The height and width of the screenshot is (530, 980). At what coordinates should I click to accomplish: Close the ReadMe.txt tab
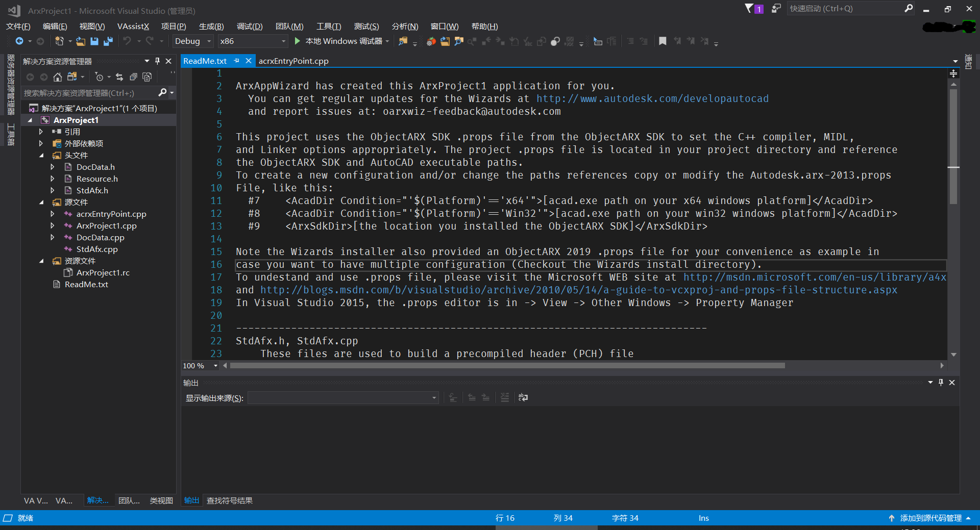click(x=249, y=61)
